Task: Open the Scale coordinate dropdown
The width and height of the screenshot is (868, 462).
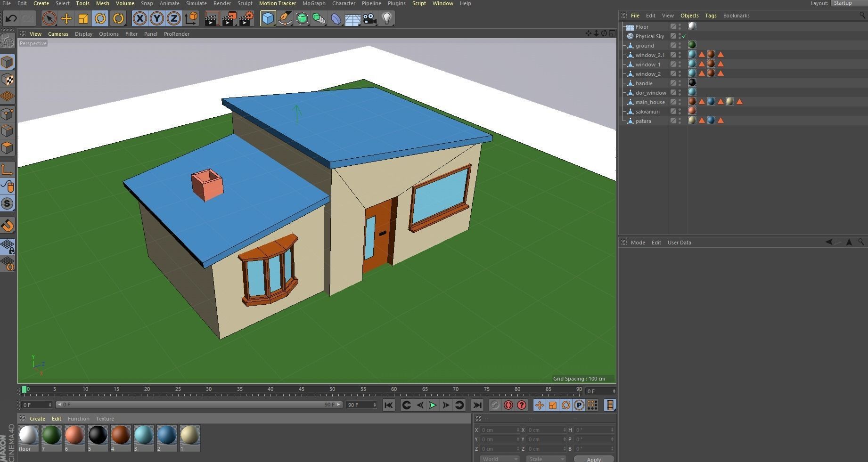Action: (x=546, y=459)
